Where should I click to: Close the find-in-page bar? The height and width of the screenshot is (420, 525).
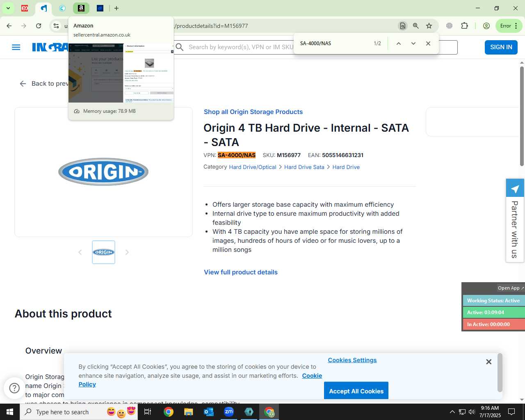coord(428,43)
